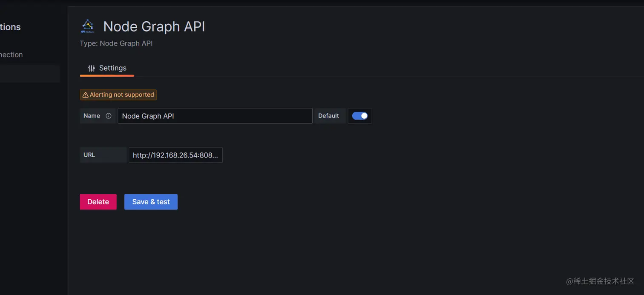Viewport: 644px width, 295px height.
Task: Open the Settings tab
Action: pyautogui.click(x=107, y=68)
